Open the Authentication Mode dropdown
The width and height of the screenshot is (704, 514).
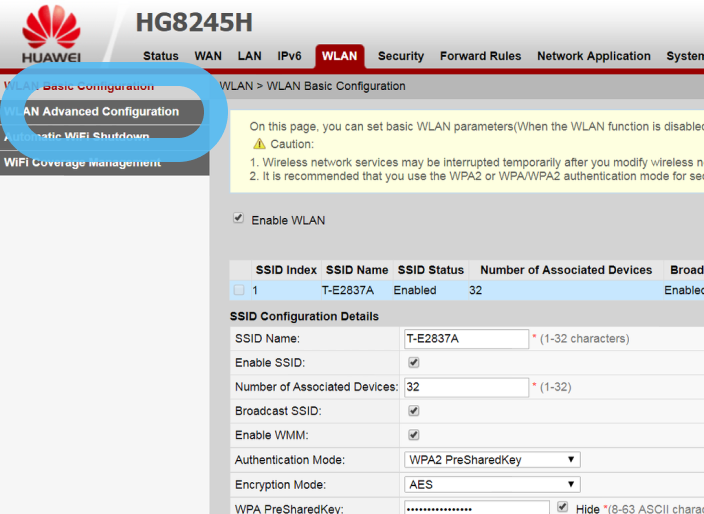click(x=492, y=460)
